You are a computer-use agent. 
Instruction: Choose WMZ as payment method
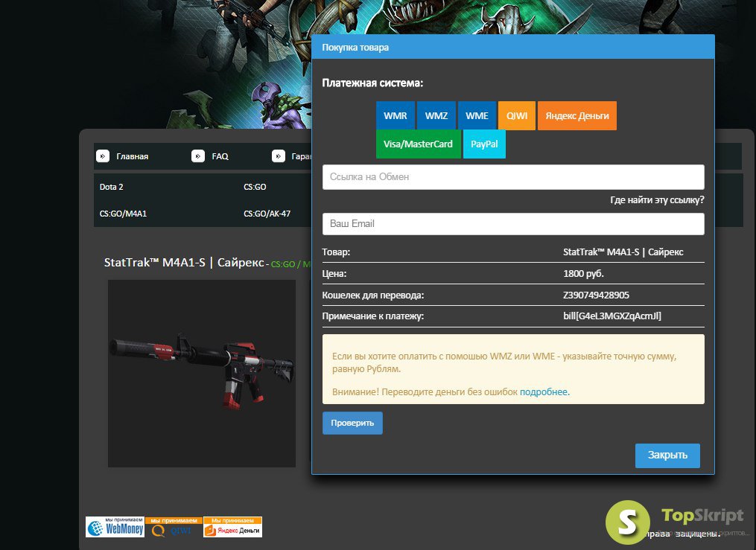(436, 115)
